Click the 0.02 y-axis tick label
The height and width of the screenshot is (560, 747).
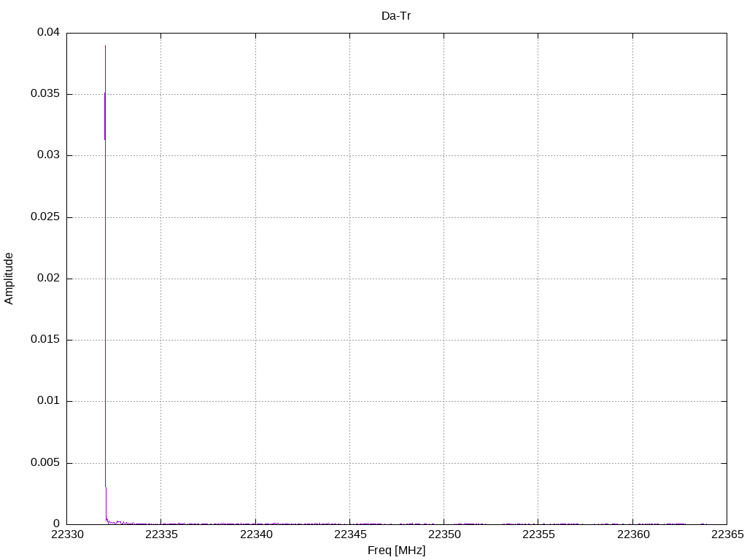(49, 278)
